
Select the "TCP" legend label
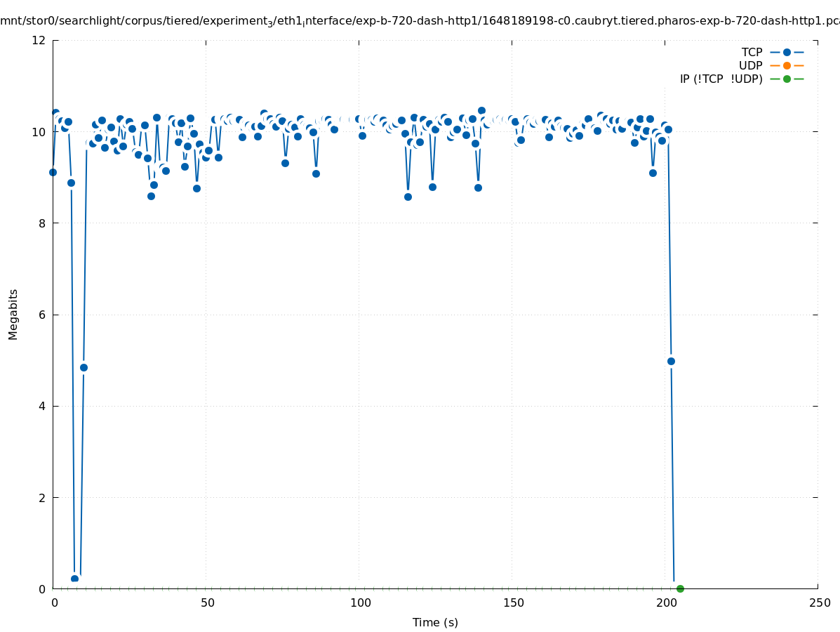pyautogui.click(x=752, y=52)
